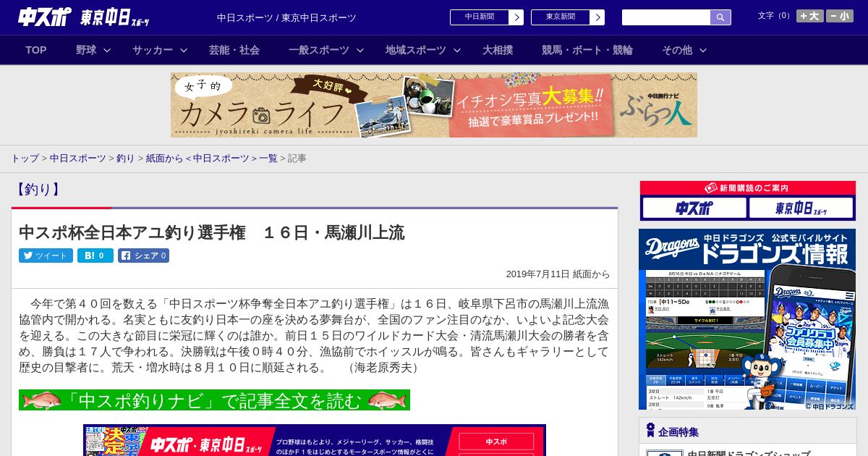Click the 東京中日スポーツ subscription button in sidebar

(801, 208)
